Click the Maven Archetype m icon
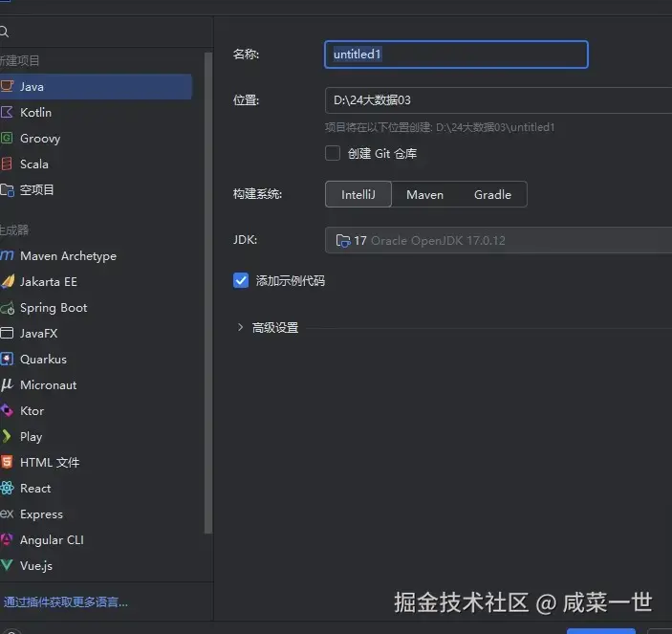The height and width of the screenshot is (634, 672). 7,255
